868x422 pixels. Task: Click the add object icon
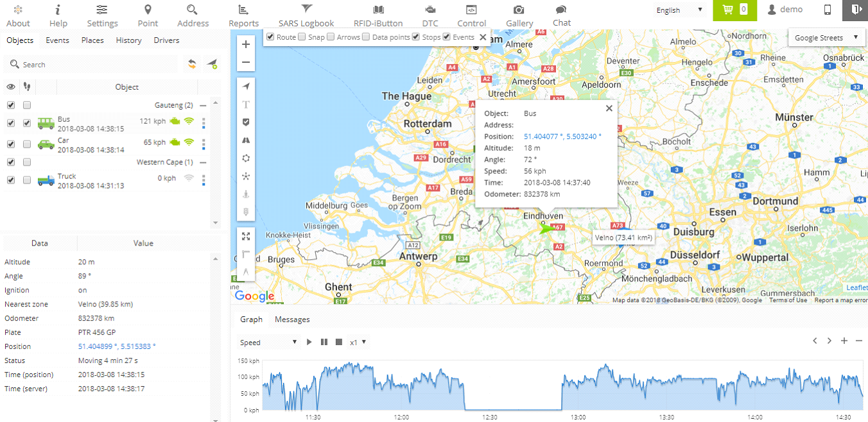coord(211,64)
